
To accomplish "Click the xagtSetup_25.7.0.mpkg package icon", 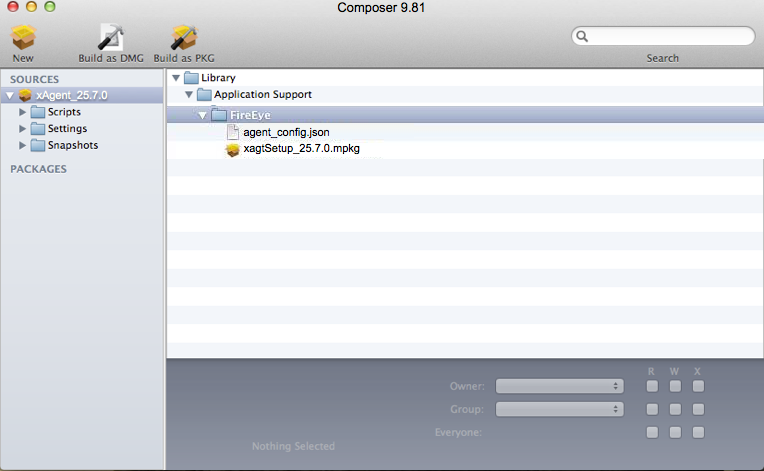I will [x=233, y=150].
